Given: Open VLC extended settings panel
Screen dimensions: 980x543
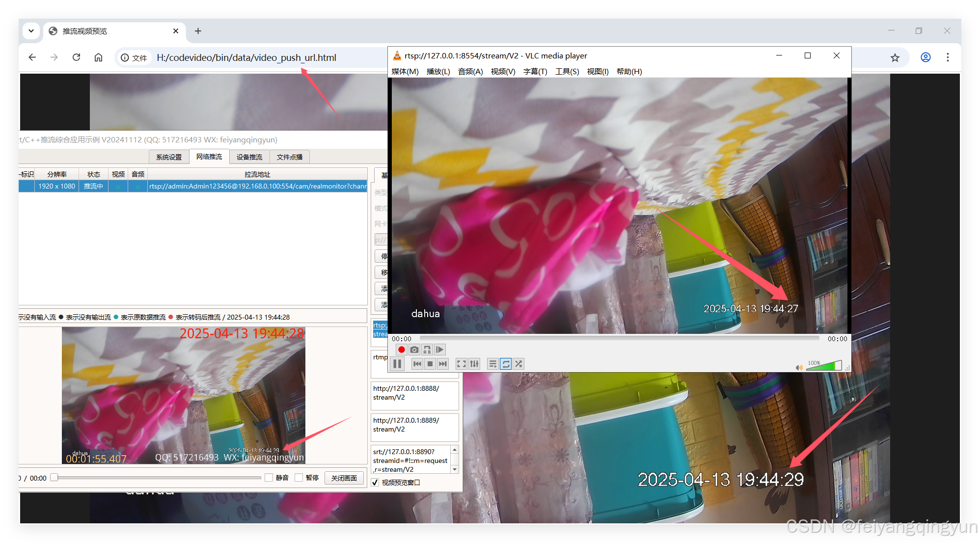Looking at the screenshot, I should click(474, 364).
